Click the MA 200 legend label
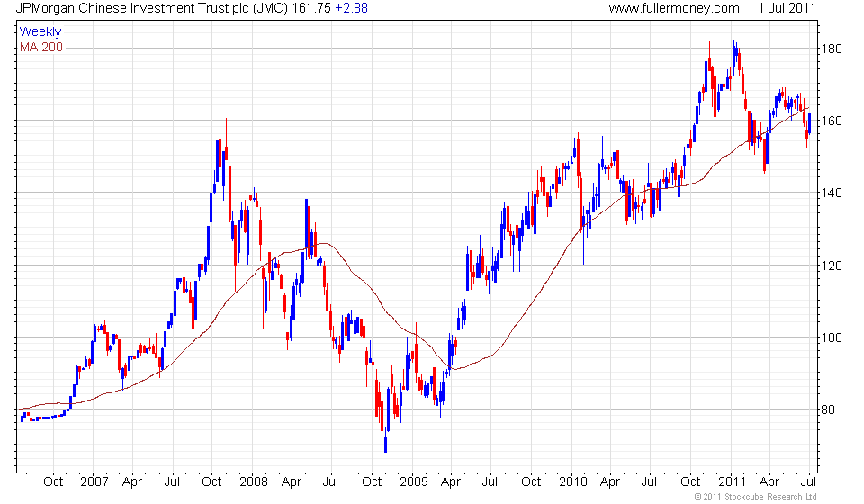This screenshot has width=864, height=504. click(x=41, y=48)
